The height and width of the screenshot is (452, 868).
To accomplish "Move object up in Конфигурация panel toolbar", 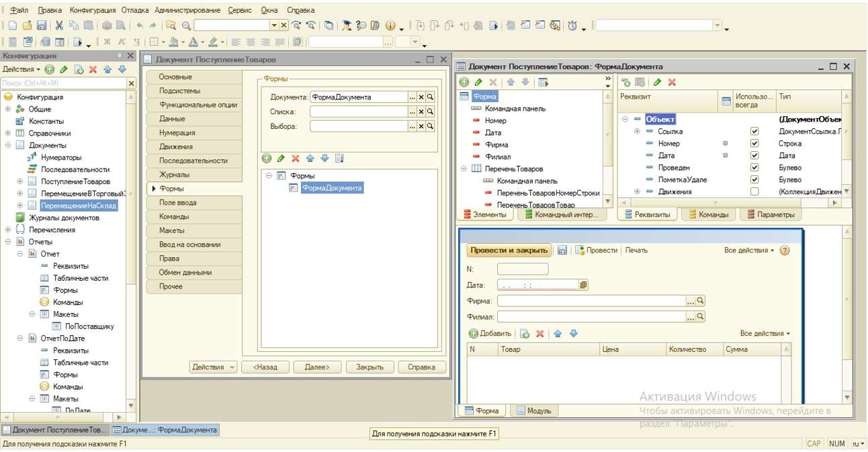I will pyautogui.click(x=107, y=69).
